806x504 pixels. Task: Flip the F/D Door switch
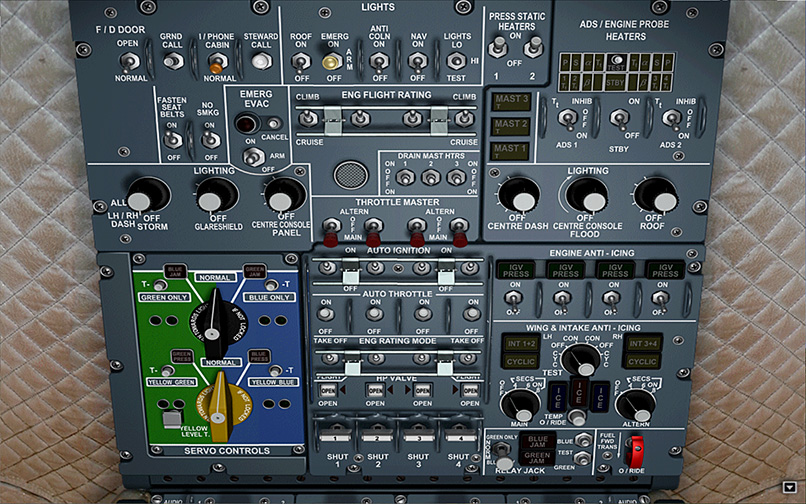point(128,61)
